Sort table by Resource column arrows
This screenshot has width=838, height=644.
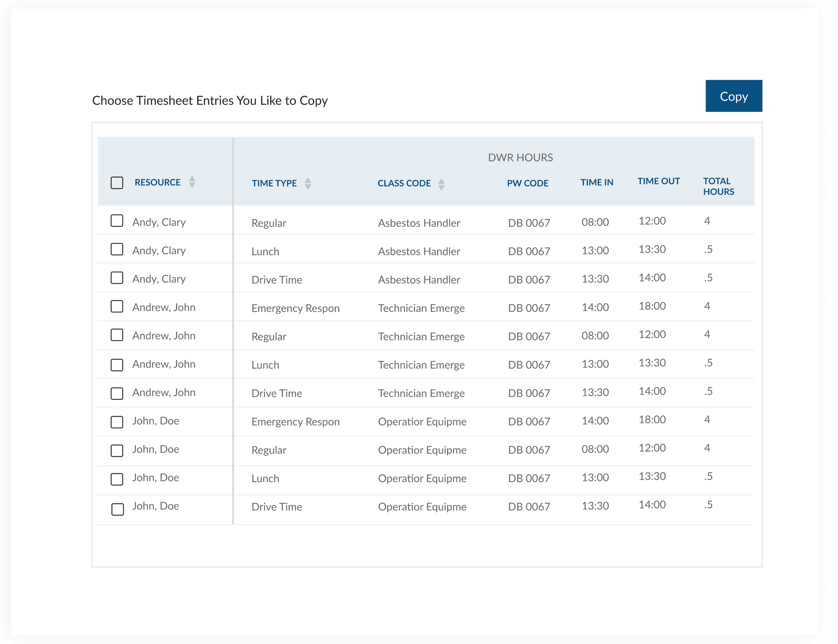[x=192, y=182]
